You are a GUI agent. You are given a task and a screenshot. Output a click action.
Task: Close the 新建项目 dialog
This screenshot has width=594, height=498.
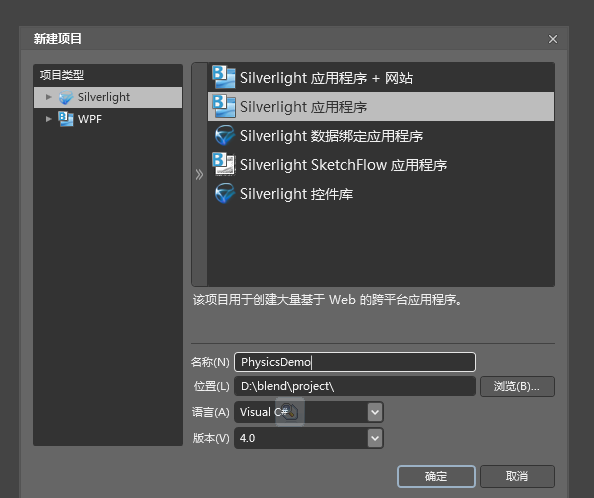(x=553, y=39)
